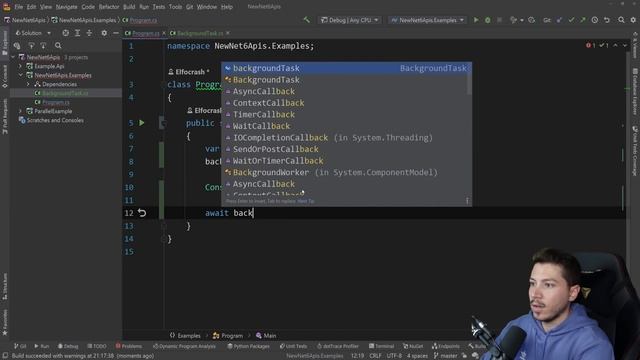The image size is (640, 360).
Task: Open NewNet6Apis.Examples run configuration dropdown
Action: 427,20
